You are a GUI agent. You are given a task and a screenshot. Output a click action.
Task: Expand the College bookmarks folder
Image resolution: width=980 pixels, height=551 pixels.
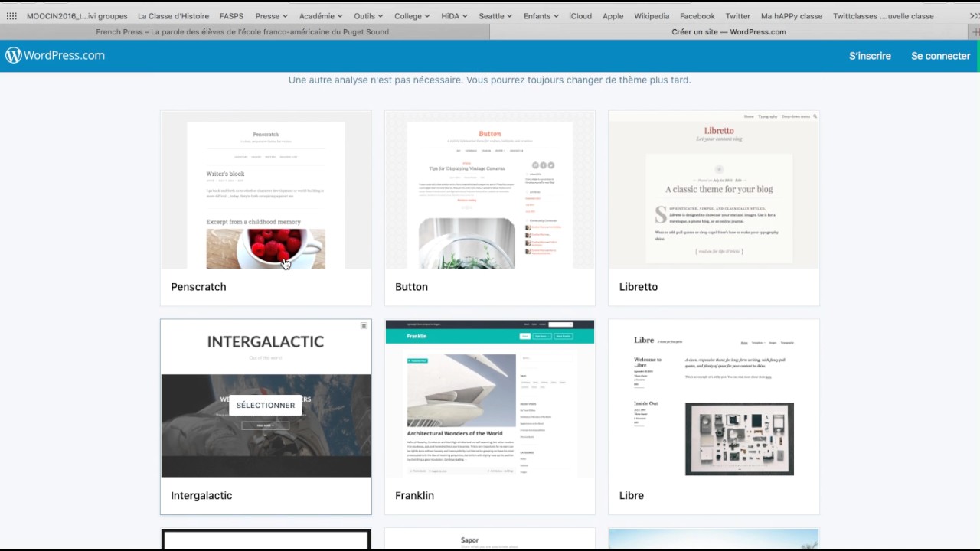pos(412,16)
